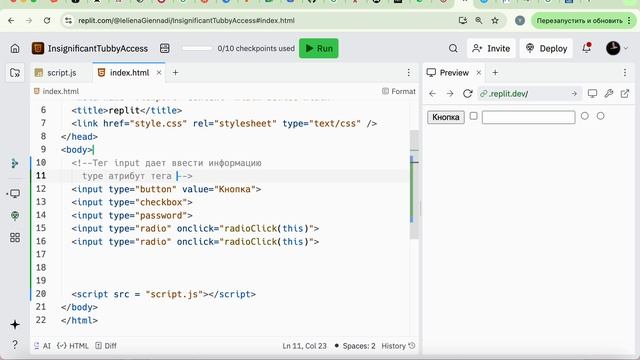Focus the password field in the preview

[529, 117]
